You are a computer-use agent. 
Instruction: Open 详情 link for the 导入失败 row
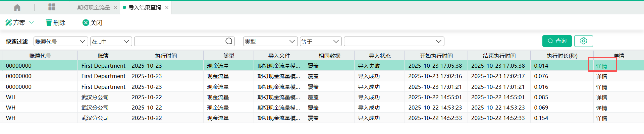(601, 66)
